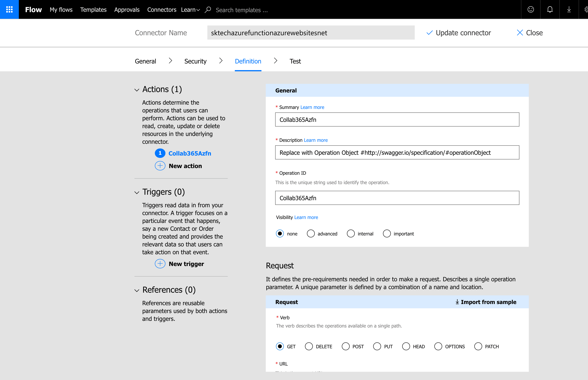
Task: Click the Flow brand link
Action: coord(33,10)
